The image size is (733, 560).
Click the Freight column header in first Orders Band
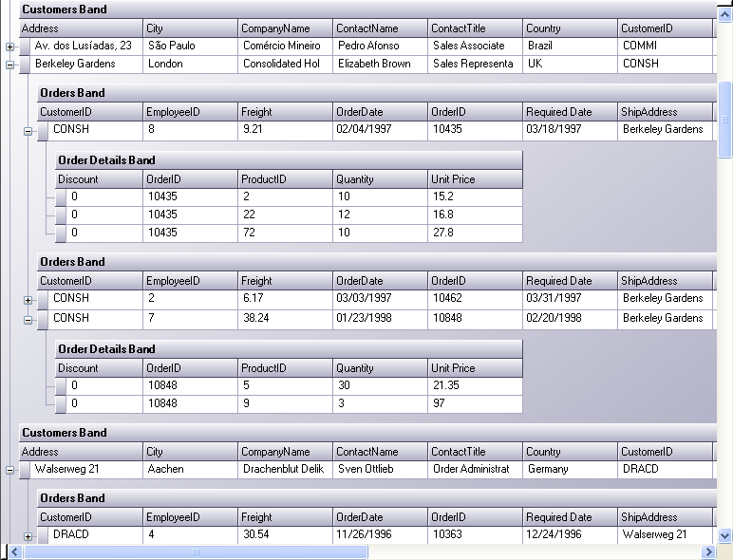285,112
